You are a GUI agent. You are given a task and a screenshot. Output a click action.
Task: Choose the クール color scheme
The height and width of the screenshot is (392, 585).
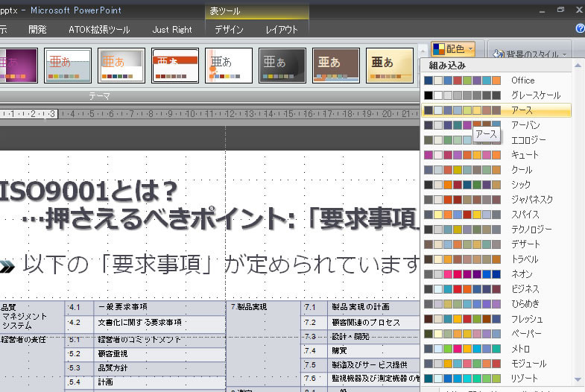click(496, 170)
